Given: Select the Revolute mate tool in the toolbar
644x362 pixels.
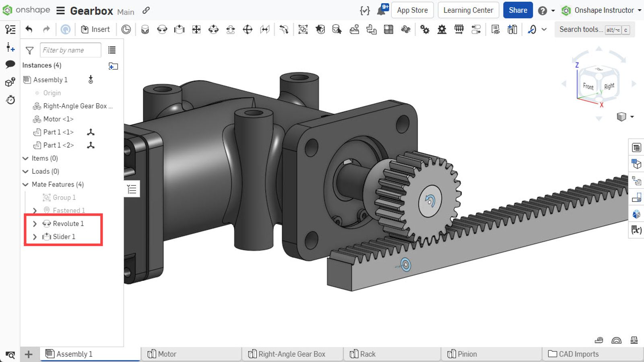Looking at the screenshot, I should pos(162,29).
